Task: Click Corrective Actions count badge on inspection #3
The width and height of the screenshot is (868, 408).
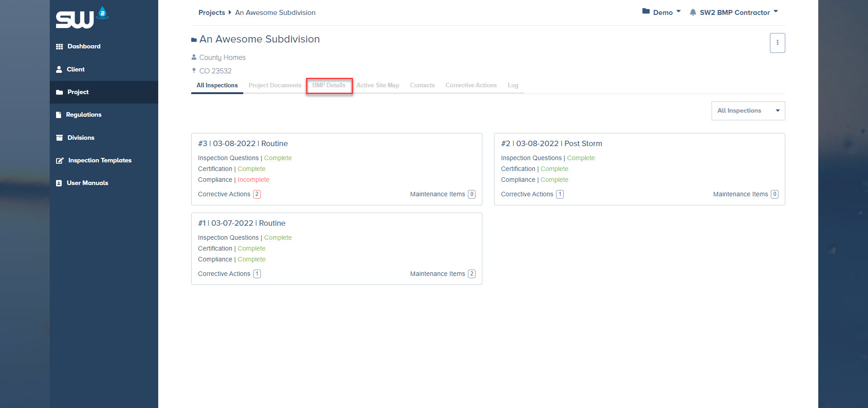Action: [x=257, y=194]
